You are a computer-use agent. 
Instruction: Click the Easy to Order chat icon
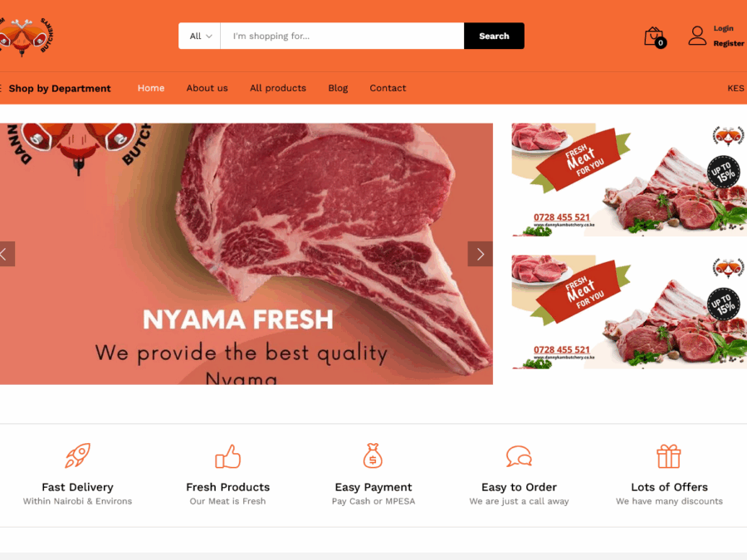(x=519, y=455)
